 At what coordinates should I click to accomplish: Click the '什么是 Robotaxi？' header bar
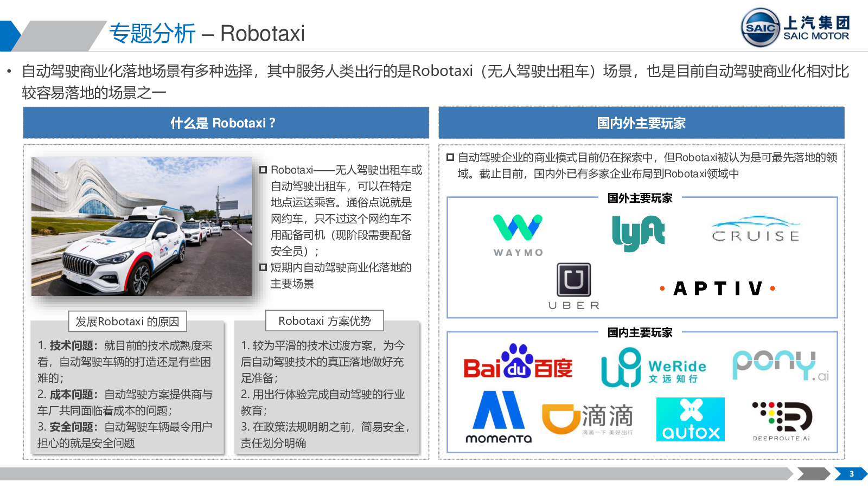point(226,123)
